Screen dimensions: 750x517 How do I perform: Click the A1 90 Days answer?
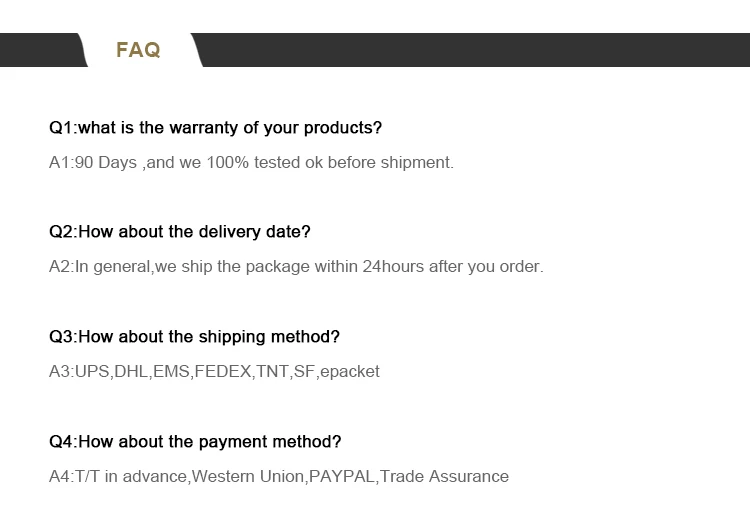coord(251,162)
